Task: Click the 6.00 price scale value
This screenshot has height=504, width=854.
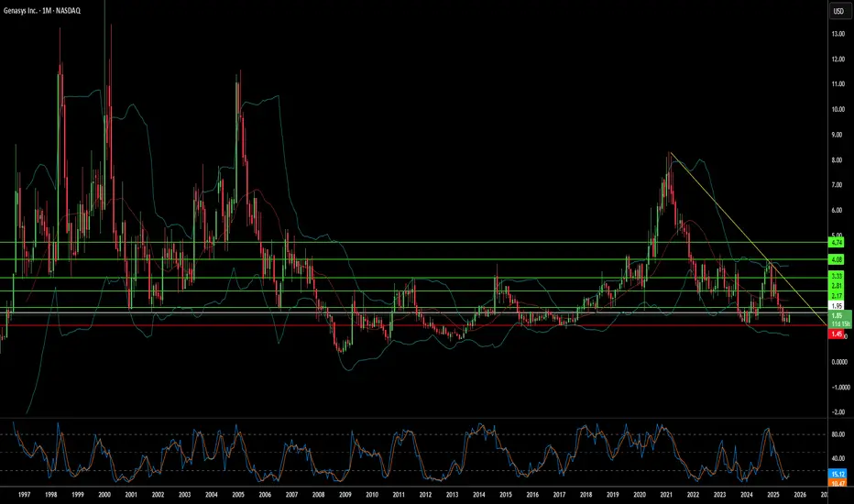Action: click(837, 211)
